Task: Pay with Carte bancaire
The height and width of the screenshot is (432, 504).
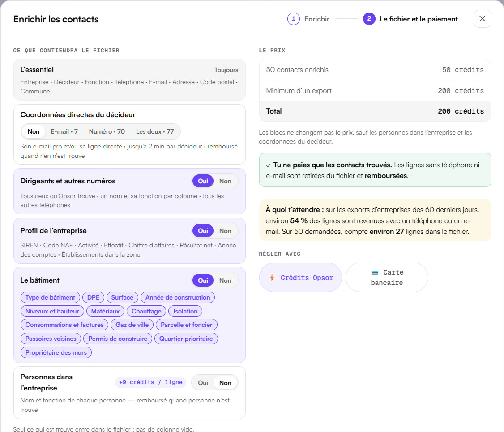Action: tap(387, 278)
